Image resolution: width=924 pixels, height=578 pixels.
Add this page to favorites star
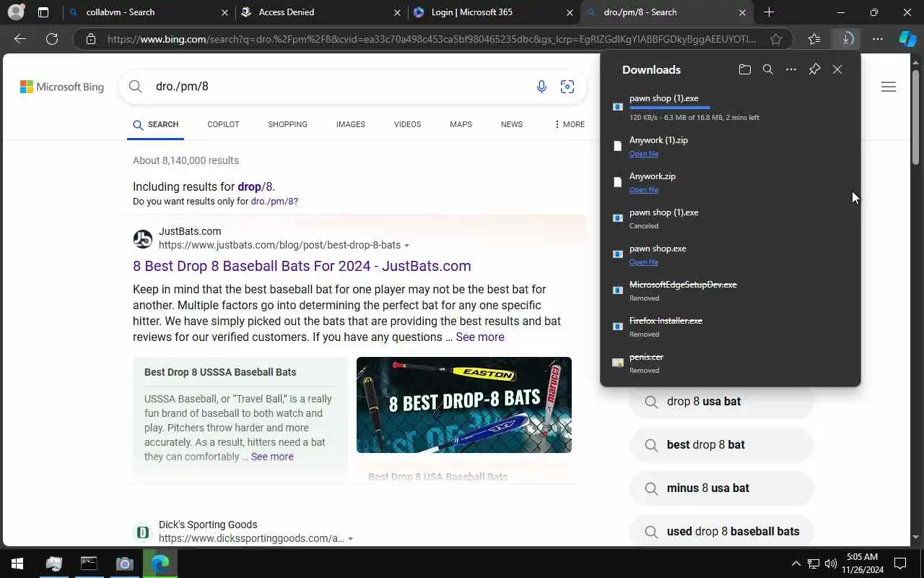tap(776, 39)
